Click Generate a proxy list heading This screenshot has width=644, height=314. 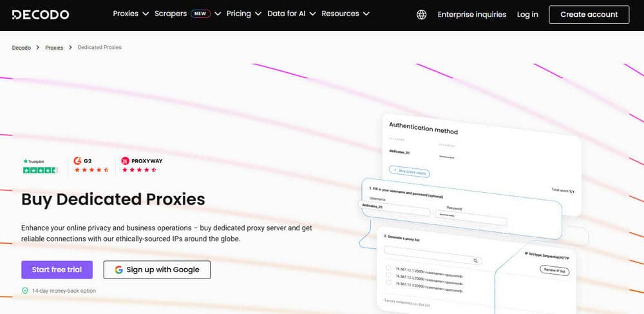pos(401,237)
